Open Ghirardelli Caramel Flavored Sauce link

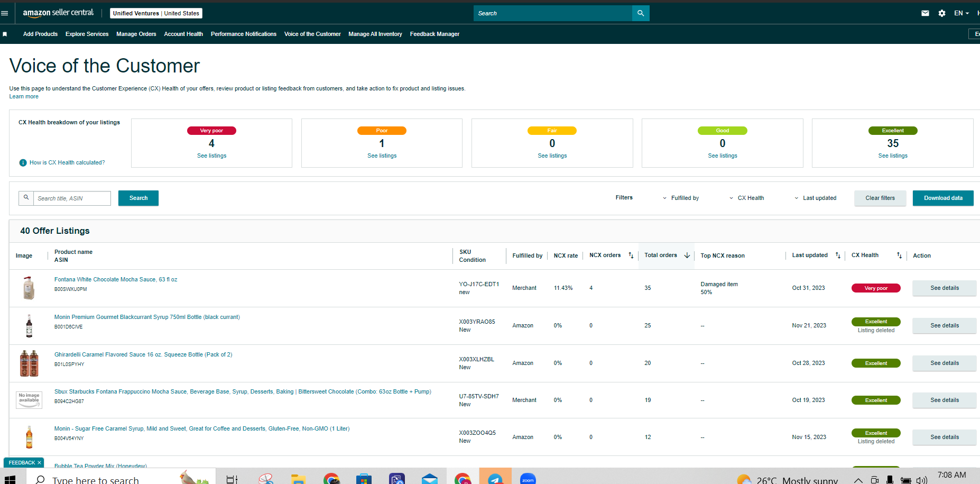point(143,355)
